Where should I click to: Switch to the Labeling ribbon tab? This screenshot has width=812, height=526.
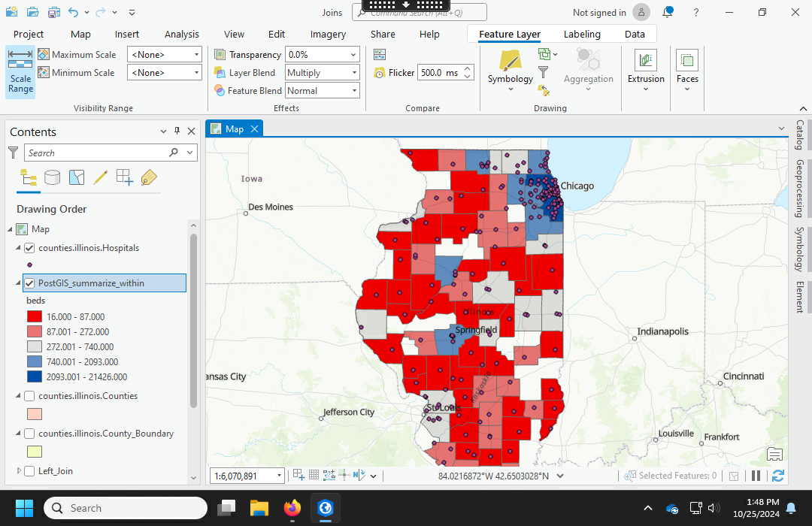[x=582, y=34]
